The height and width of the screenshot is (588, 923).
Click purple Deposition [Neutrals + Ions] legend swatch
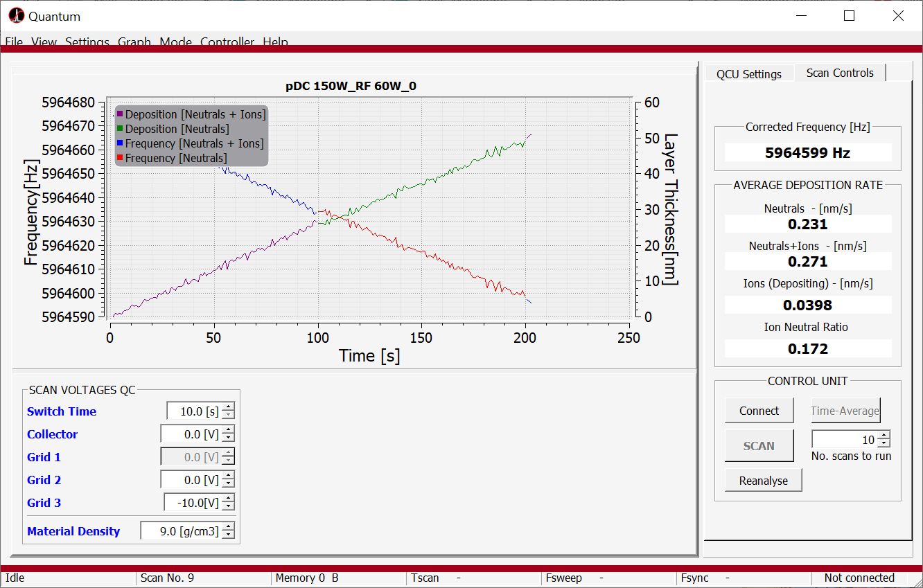(120, 114)
